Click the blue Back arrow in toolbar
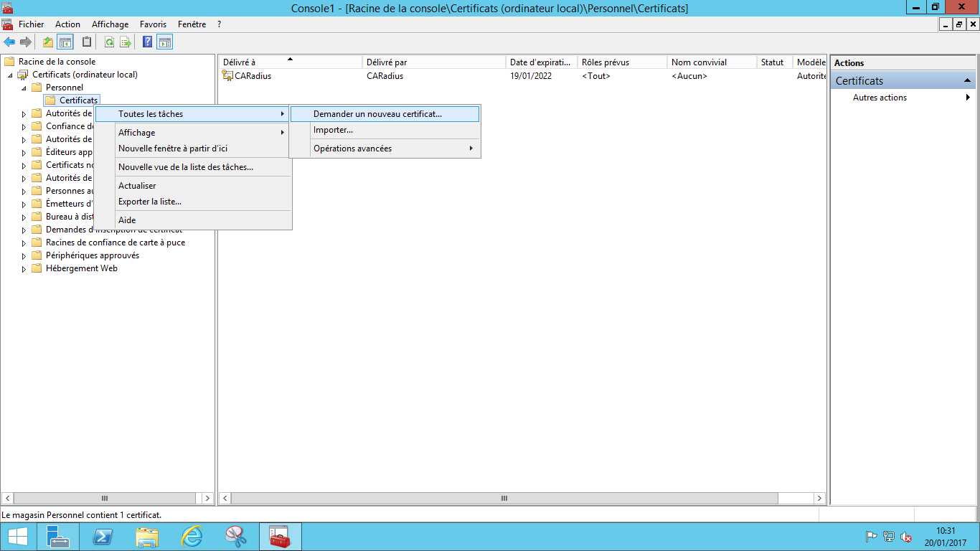 coord(9,42)
